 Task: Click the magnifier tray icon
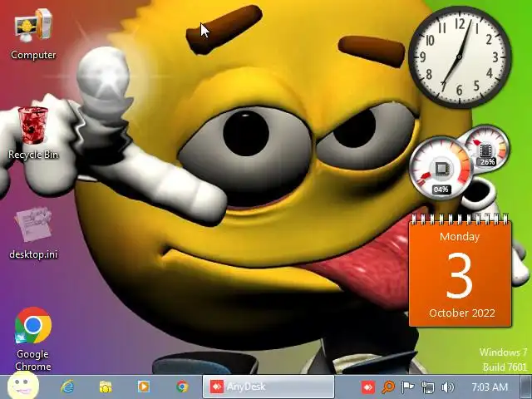[388, 387]
